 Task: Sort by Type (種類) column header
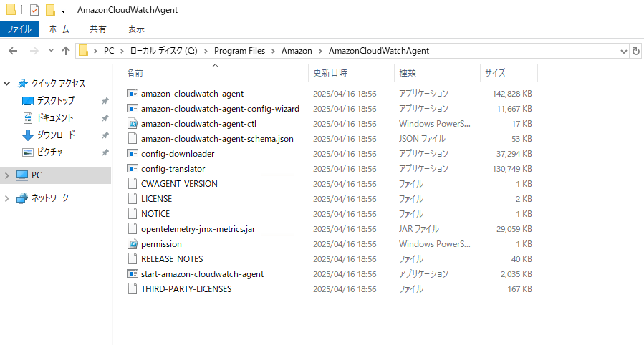437,72
